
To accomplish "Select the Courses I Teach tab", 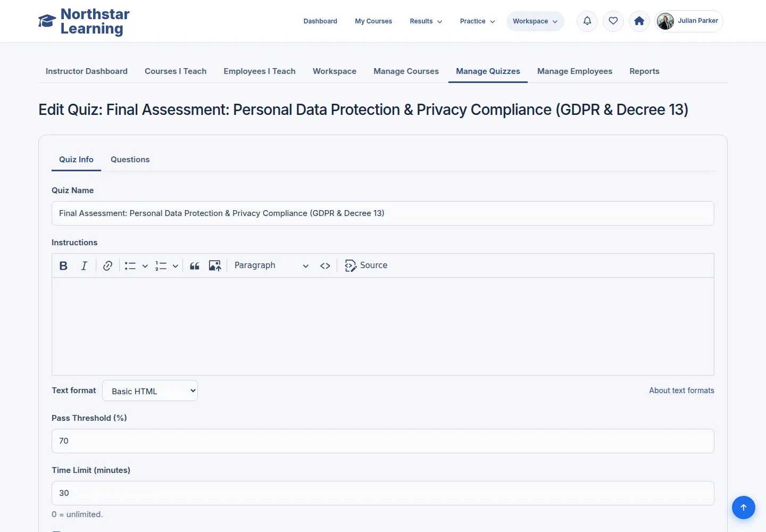I will pos(176,71).
